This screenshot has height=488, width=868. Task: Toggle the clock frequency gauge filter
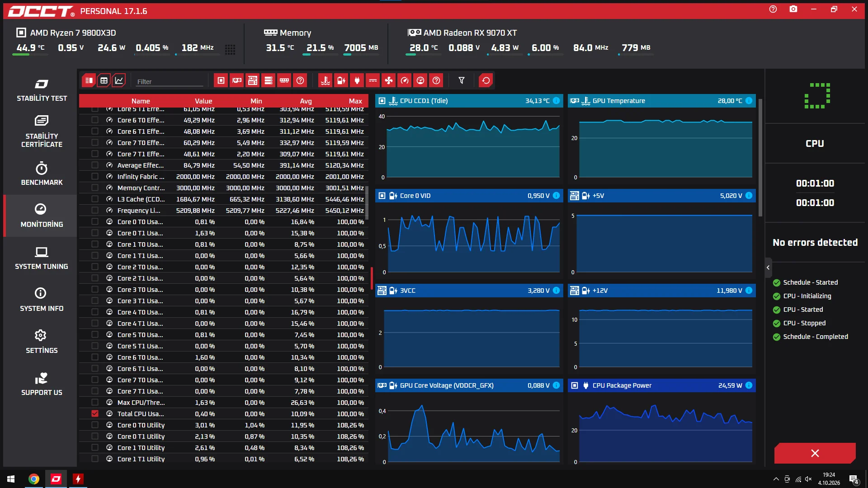click(405, 81)
